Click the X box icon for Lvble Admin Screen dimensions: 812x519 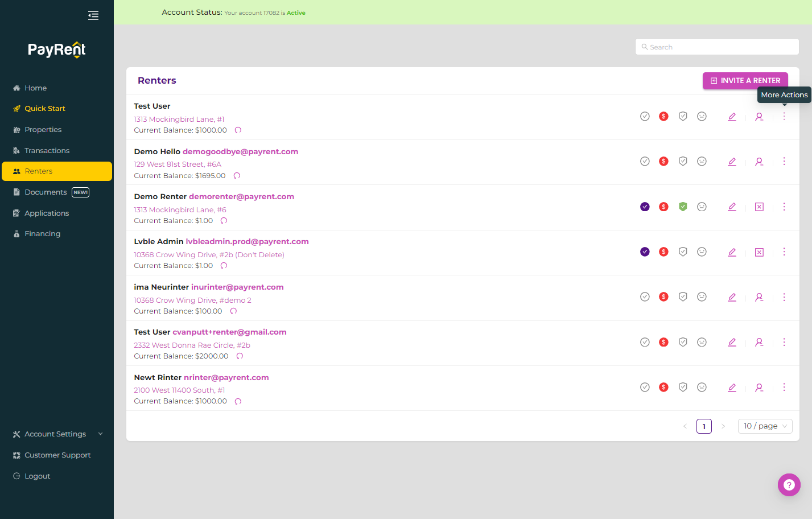point(759,252)
